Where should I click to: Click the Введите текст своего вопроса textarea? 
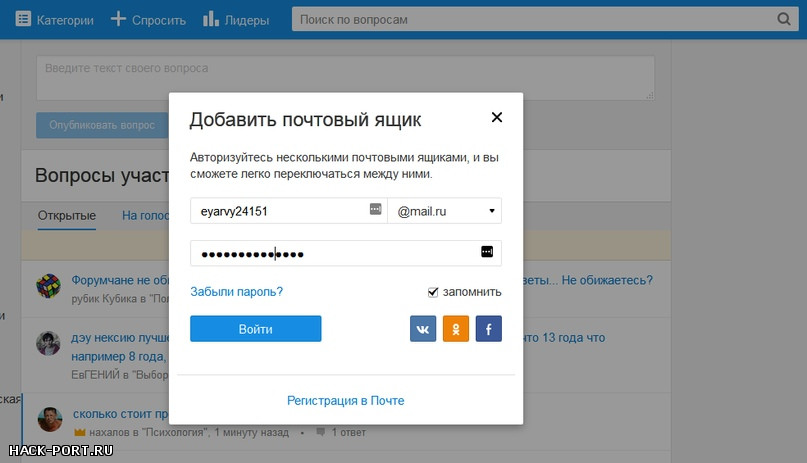pos(345,78)
